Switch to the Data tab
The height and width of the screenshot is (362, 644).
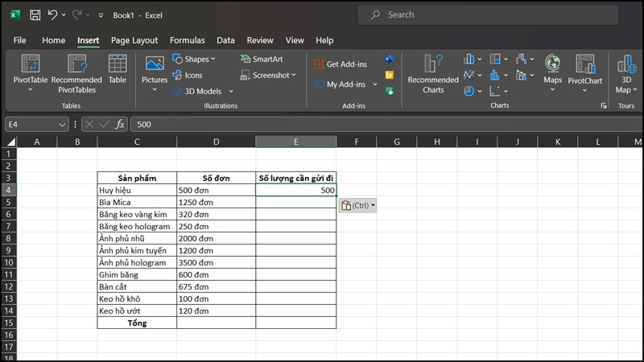click(x=225, y=40)
